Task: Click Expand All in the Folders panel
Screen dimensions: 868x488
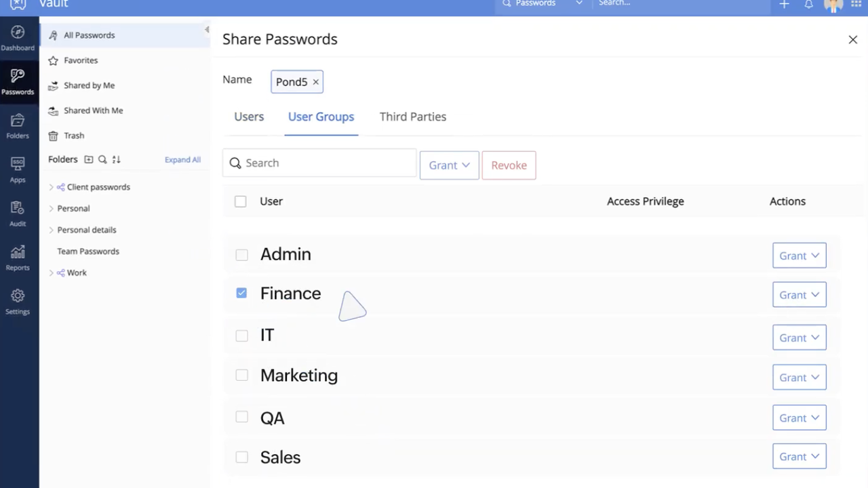Action: pyautogui.click(x=182, y=159)
